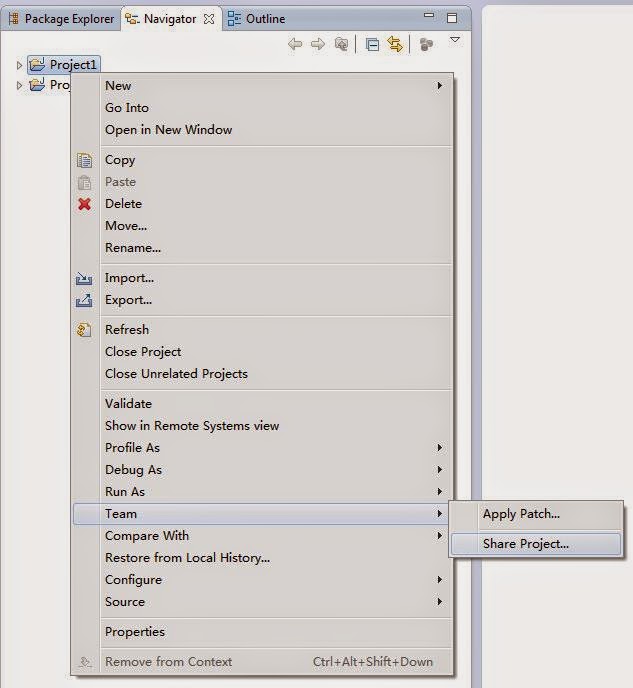Click the Project1 folder icon
633x688 pixels.
pos(37,64)
